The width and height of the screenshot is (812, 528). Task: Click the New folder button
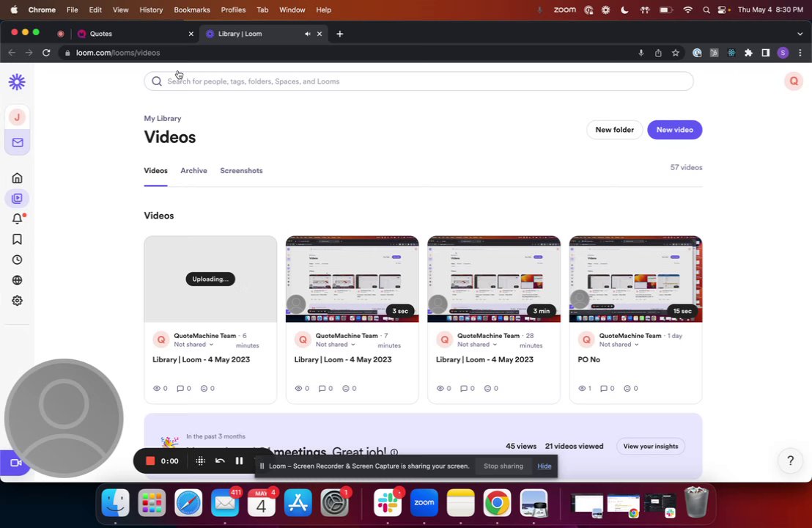pos(615,130)
